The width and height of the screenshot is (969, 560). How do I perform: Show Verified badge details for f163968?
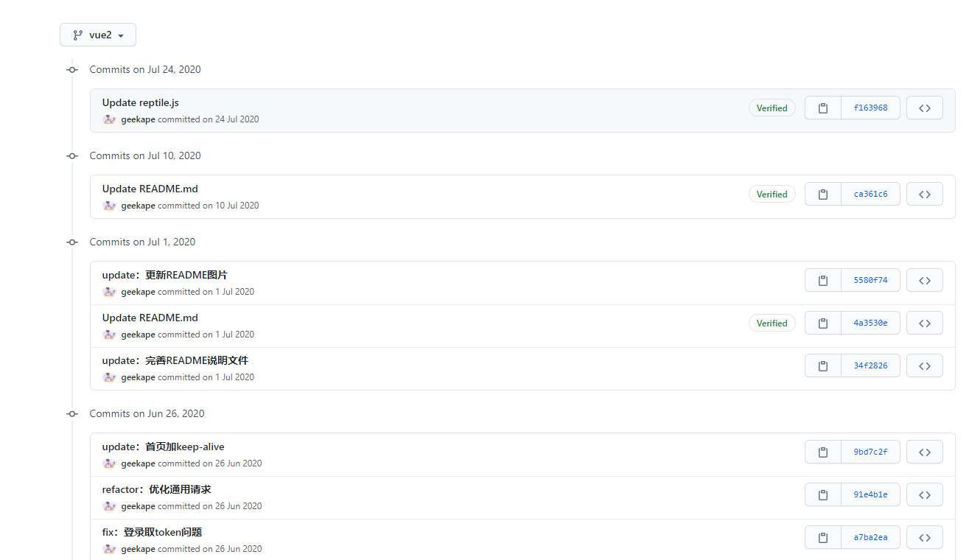pyautogui.click(x=772, y=108)
